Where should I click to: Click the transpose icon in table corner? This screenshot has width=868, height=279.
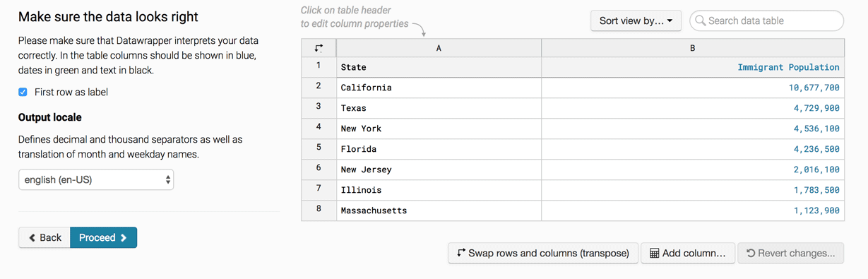pos(319,48)
